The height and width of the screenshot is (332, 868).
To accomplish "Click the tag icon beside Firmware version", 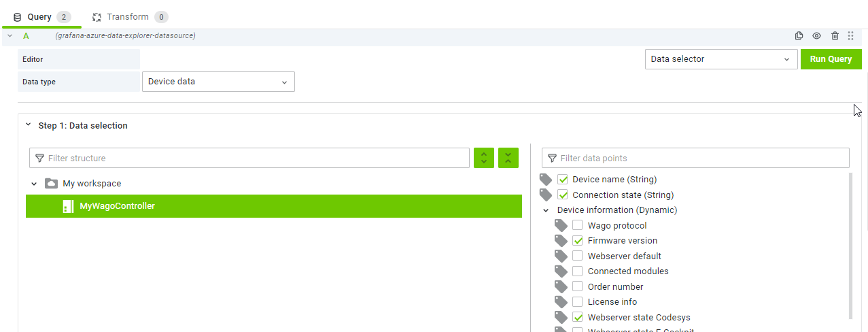I will click(x=561, y=241).
